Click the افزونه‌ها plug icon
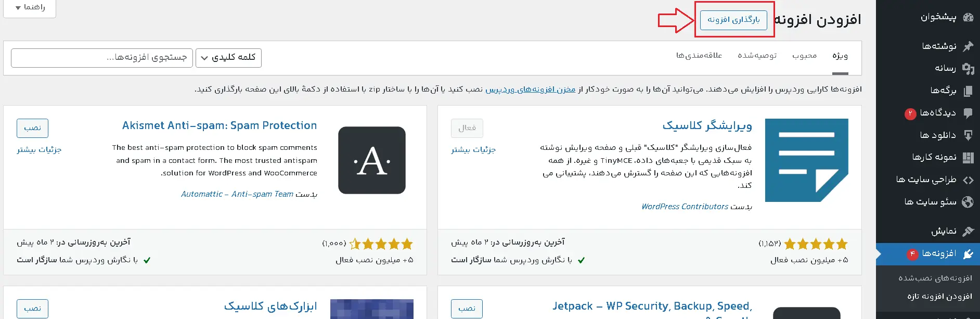 point(968,254)
